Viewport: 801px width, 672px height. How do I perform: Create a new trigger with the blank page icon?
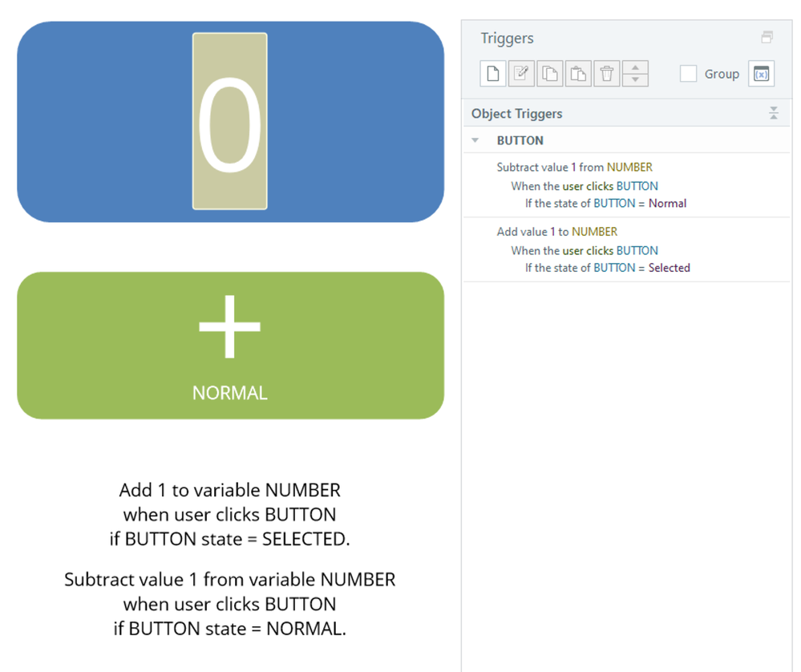493,74
